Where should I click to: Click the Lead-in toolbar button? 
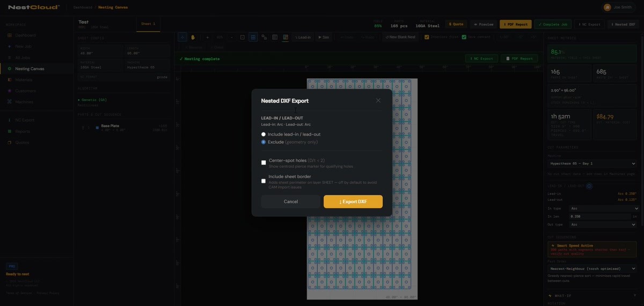click(x=303, y=37)
